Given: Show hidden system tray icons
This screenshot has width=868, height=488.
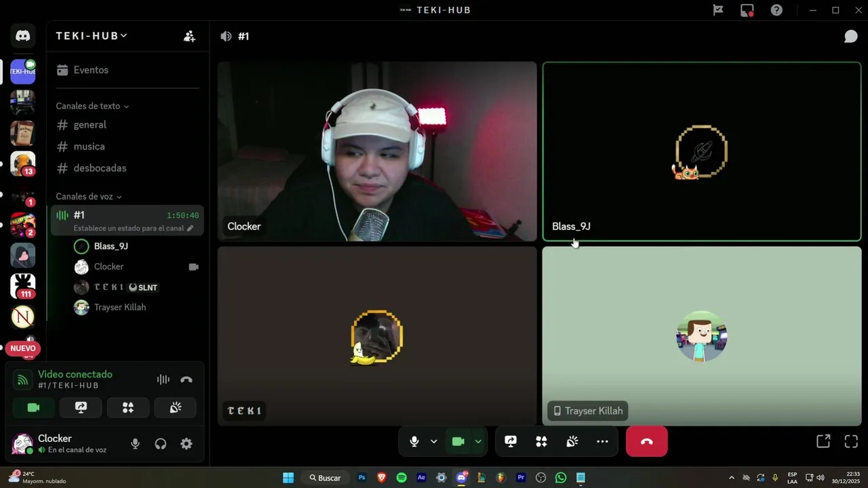Looking at the screenshot, I should (731, 478).
